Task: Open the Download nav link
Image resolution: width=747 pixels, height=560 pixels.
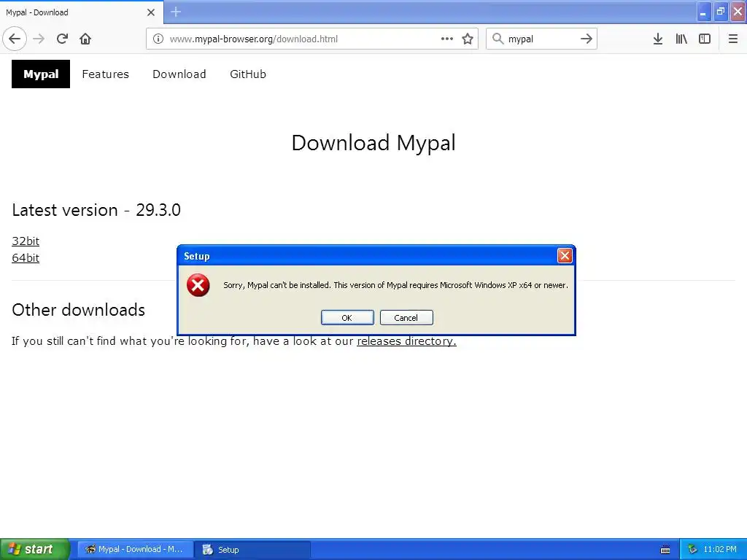Action: pos(179,74)
